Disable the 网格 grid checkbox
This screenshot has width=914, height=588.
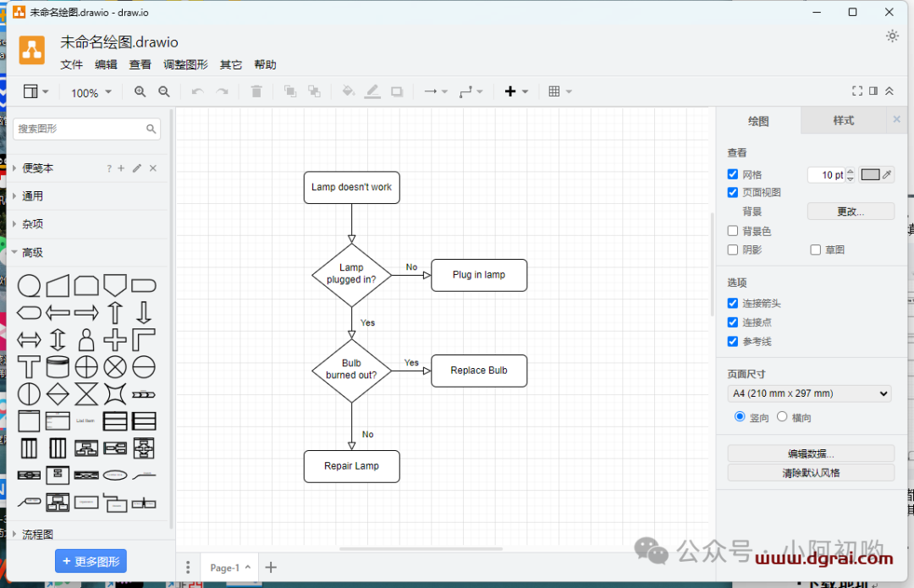click(733, 174)
